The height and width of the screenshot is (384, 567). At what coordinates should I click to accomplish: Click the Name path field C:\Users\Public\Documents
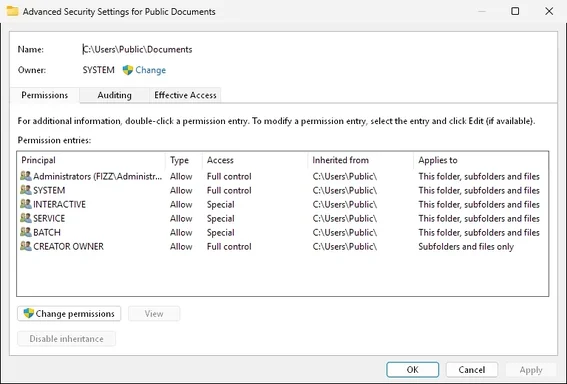tap(137, 49)
